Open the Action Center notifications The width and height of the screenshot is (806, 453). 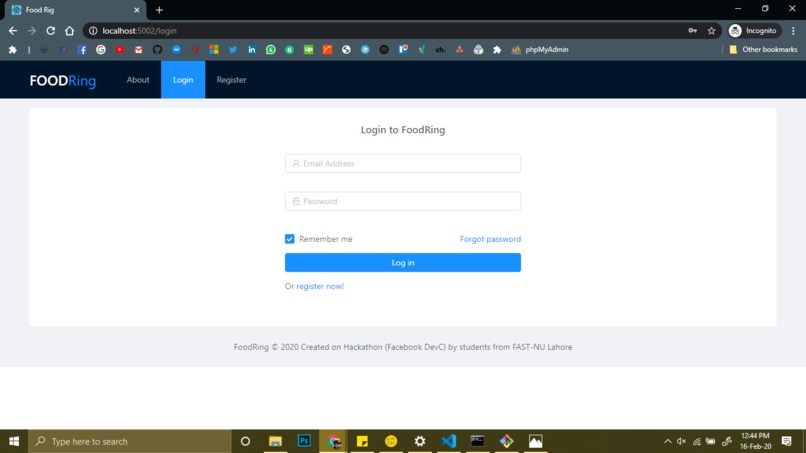(786, 441)
